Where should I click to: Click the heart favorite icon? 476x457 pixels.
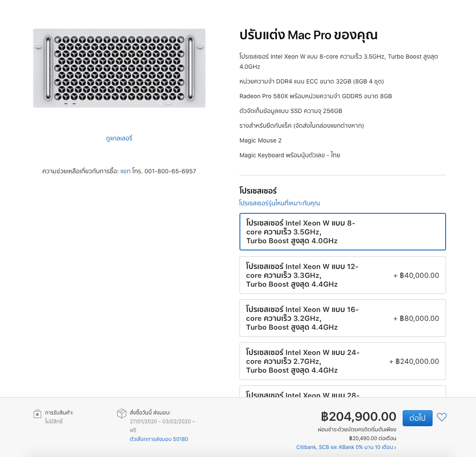pos(441,417)
